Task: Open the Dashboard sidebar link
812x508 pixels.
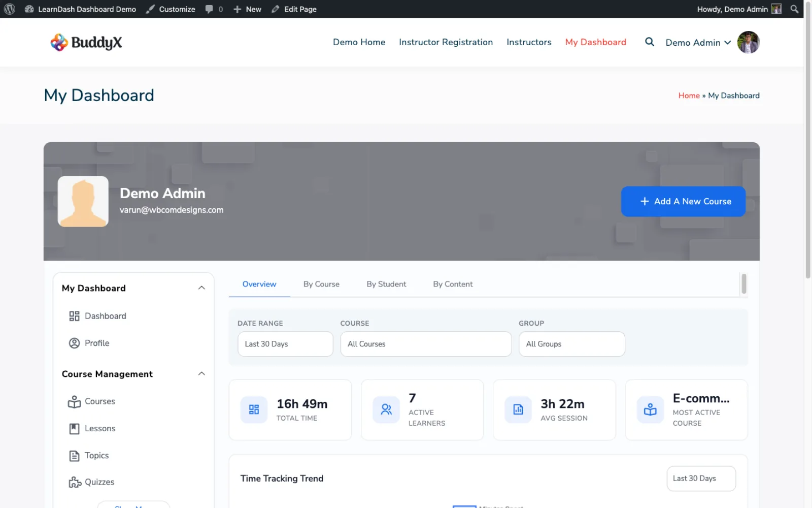Action: pyautogui.click(x=106, y=316)
